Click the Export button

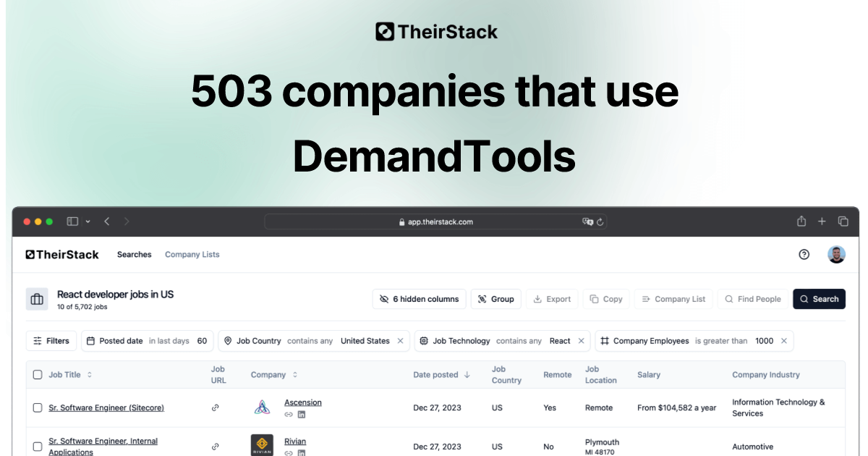[552, 299]
